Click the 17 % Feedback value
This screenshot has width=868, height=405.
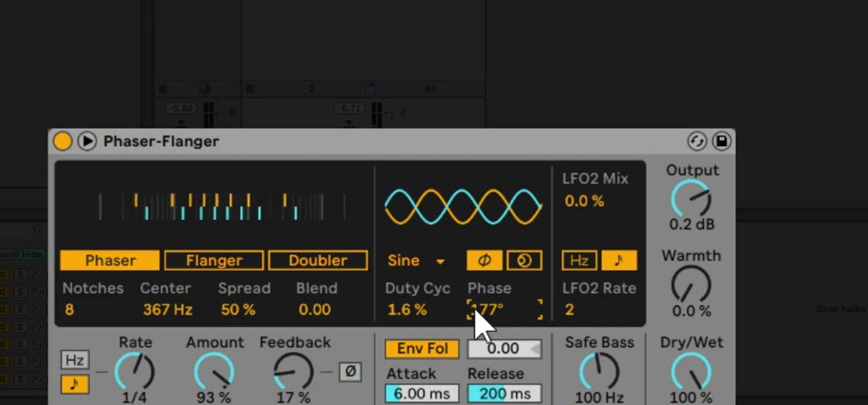pos(294,397)
